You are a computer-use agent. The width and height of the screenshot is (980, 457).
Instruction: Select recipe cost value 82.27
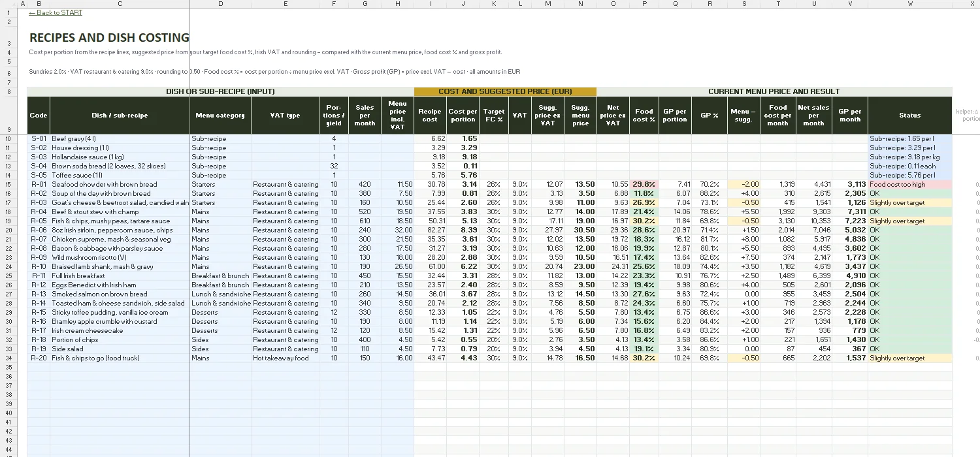(430, 230)
